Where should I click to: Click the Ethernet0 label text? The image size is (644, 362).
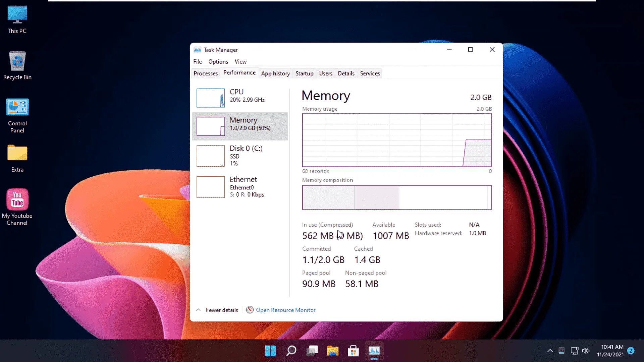(242, 188)
